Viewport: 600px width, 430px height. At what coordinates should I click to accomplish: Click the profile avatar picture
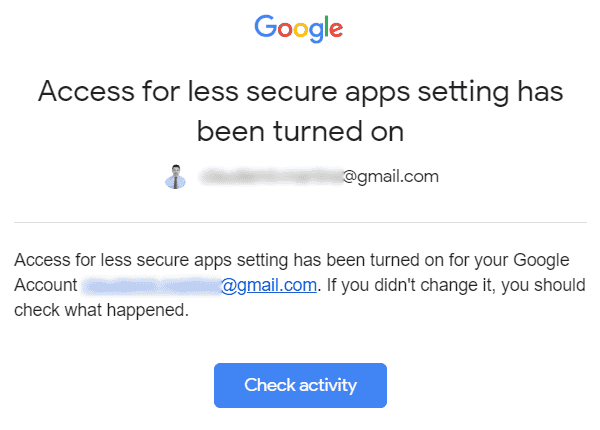click(175, 177)
